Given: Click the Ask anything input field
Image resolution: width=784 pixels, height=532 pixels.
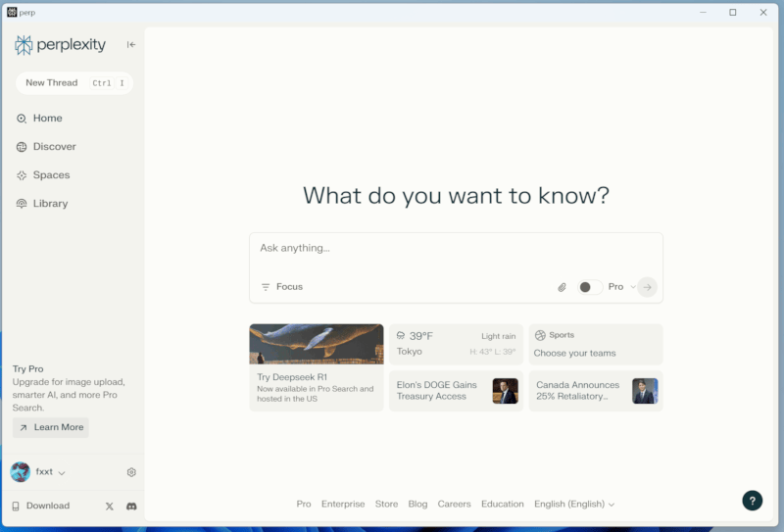Looking at the screenshot, I should (x=456, y=249).
